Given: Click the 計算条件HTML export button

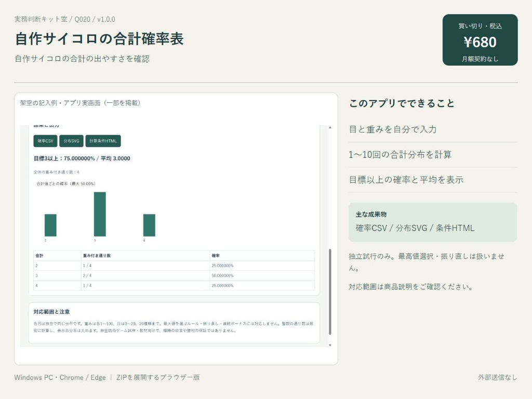Looking at the screenshot, I should click(103, 141).
